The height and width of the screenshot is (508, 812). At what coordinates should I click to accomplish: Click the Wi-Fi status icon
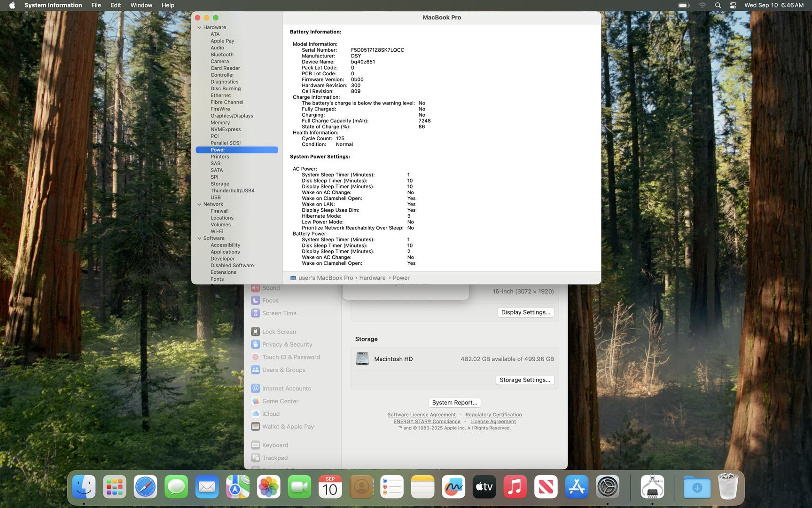click(x=702, y=5)
